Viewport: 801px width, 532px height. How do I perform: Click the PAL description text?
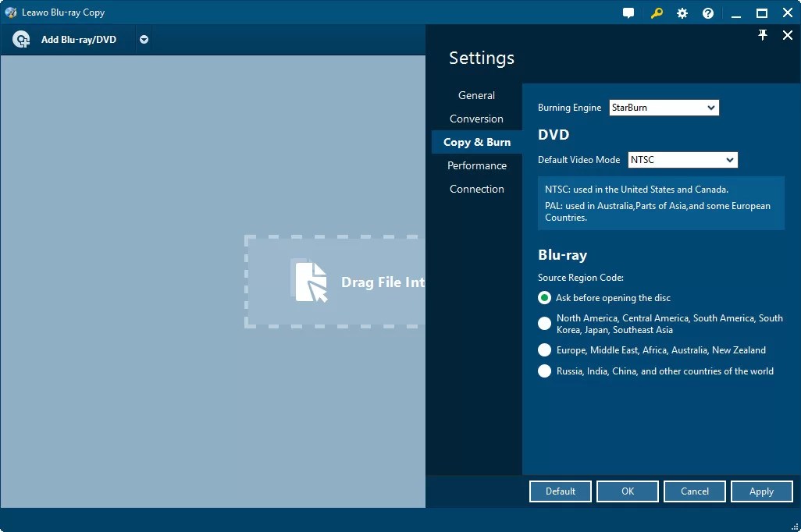(657, 211)
